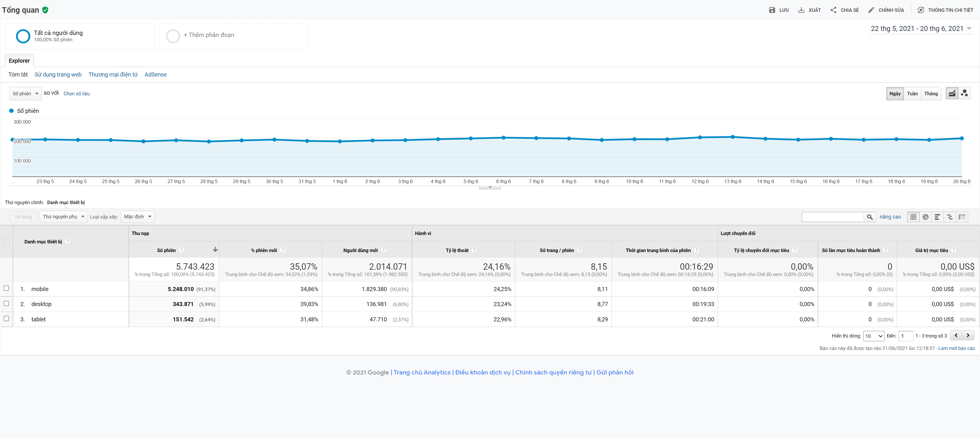This screenshot has height=438, width=980.
Task: Click the export (Xuất) download icon
Action: pos(801,10)
